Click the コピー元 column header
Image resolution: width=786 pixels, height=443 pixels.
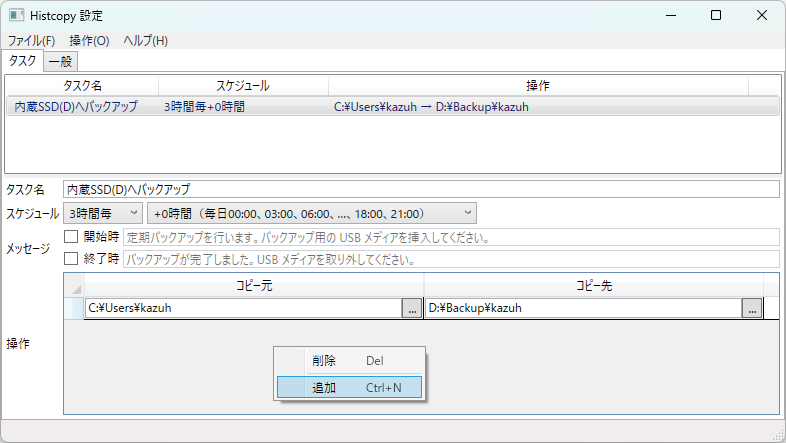[253, 286]
